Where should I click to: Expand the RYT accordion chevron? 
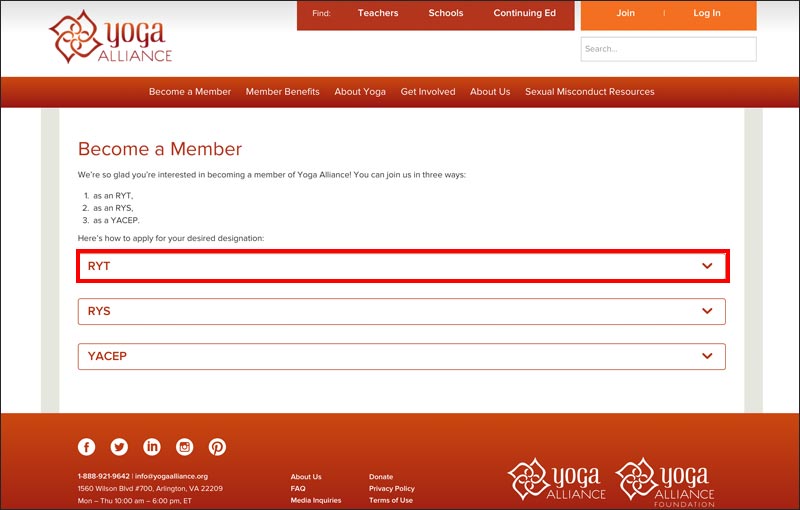(x=707, y=266)
